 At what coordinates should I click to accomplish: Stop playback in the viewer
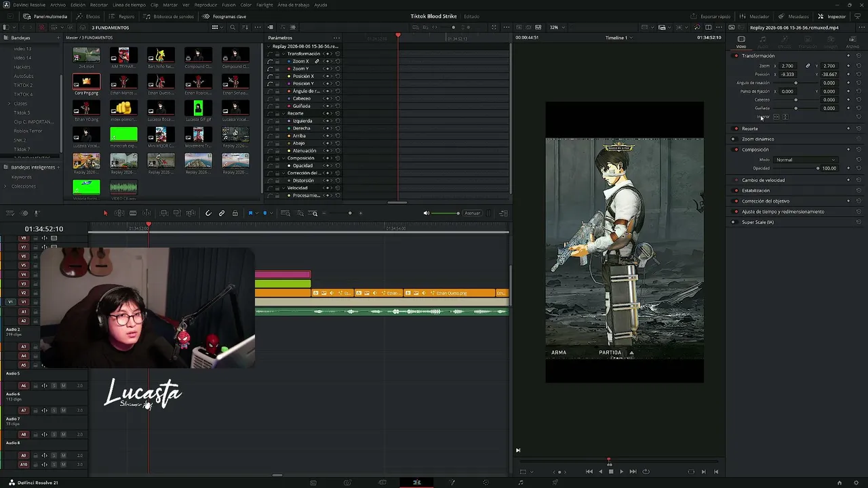[610, 472]
